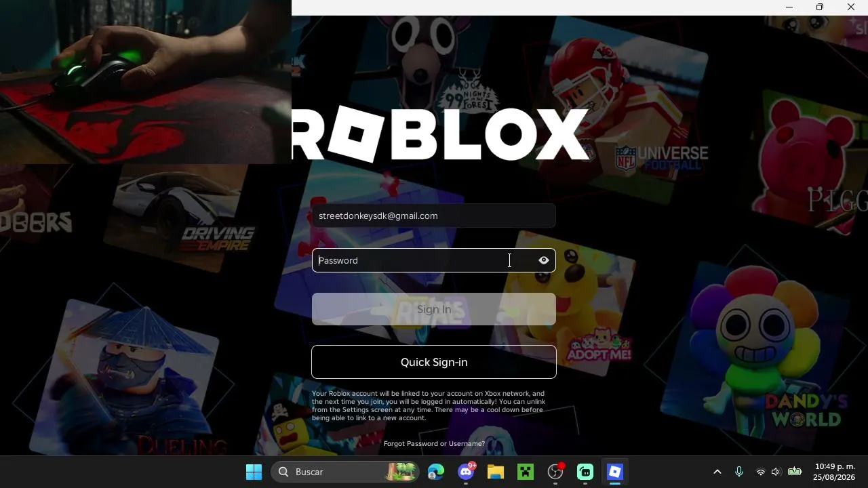Open Forgot Password or Username link

(434, 443)
